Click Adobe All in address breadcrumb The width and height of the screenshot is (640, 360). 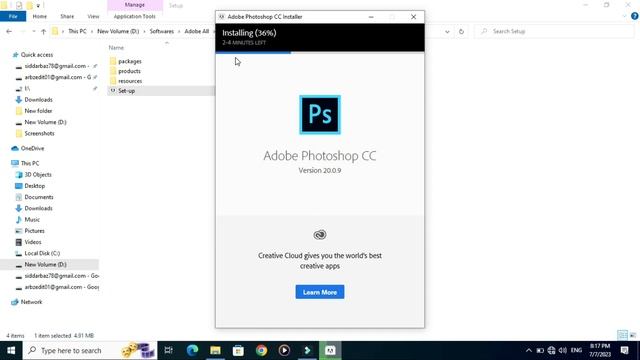[x=196, y=31]
